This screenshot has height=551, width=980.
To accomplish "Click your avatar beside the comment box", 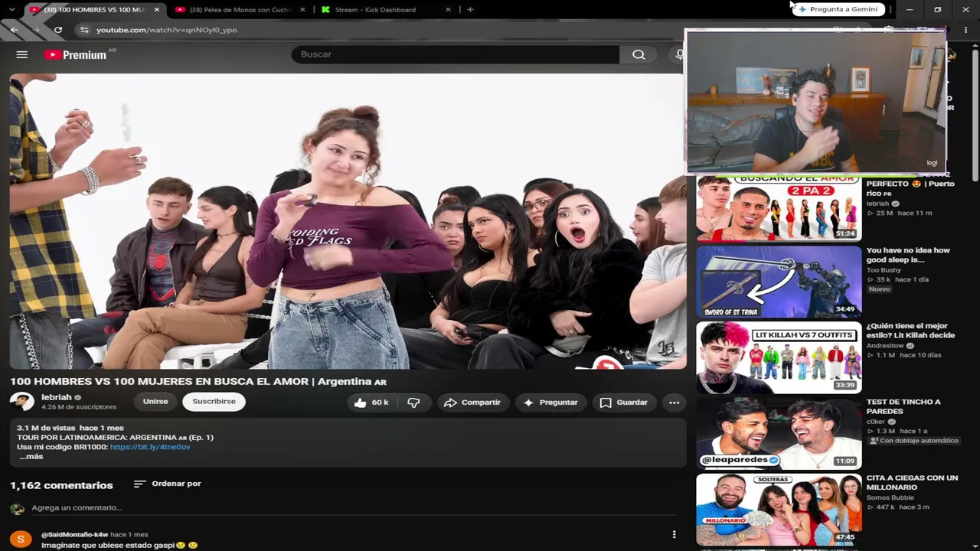I will (x=17, y=508).
